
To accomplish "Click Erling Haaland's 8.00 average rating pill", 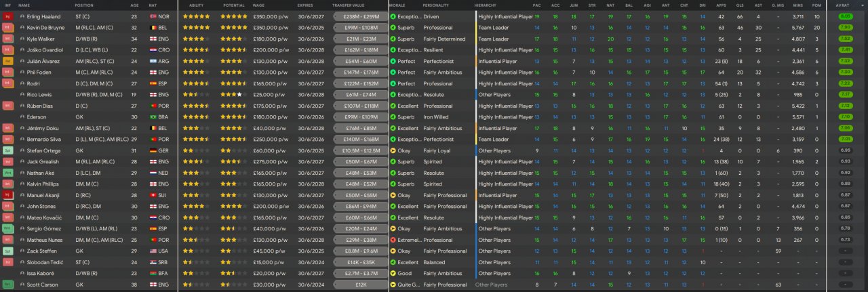I will (845, 16).
